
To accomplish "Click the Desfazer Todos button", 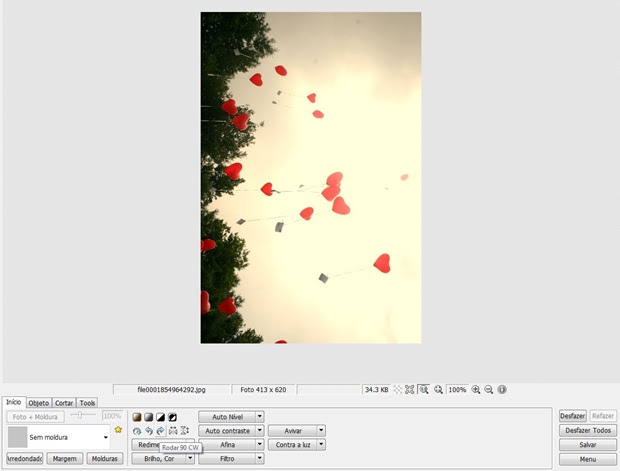I will coord(588,430).
